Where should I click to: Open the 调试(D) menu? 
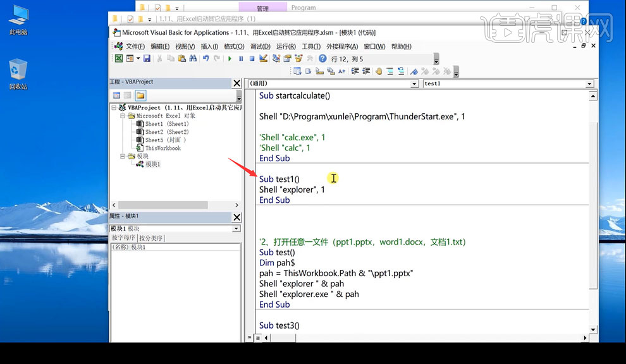(261, 47)
